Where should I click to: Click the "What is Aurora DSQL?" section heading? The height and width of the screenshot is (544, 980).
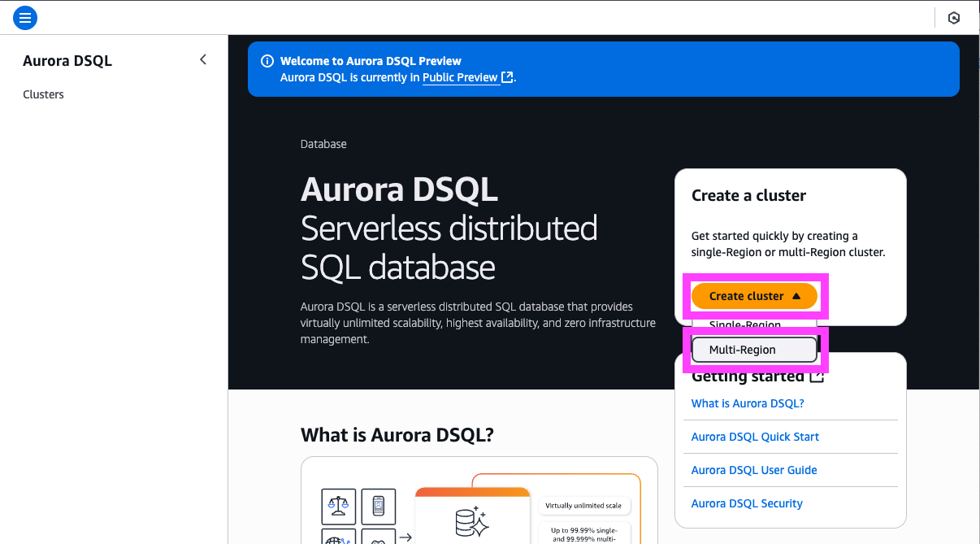[x=397, y=435]
